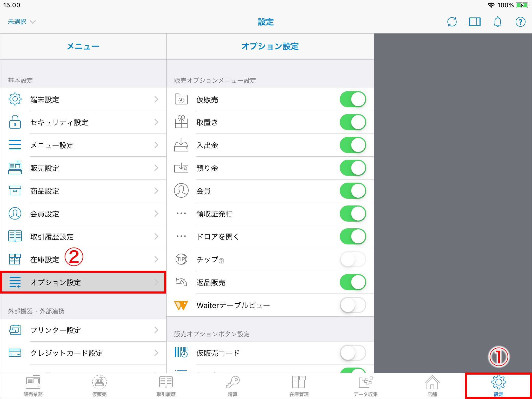Viewport: 532px width, 399px height.
Task: Open セキュリティ設定 menu item
Action: pyautogui.click(x=83, y=122)
